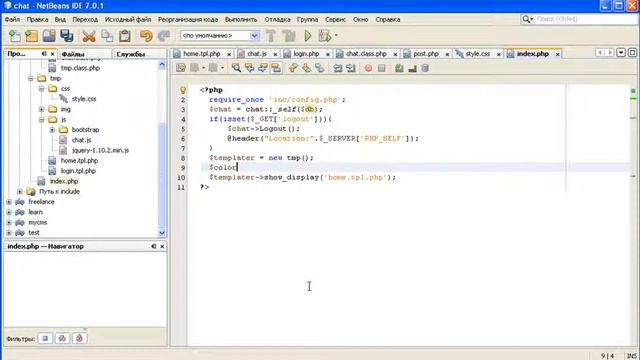The height and width of the screenshot is (360, 640).
Task: Collapse the css folder node
Action: (x=41, y=89)
